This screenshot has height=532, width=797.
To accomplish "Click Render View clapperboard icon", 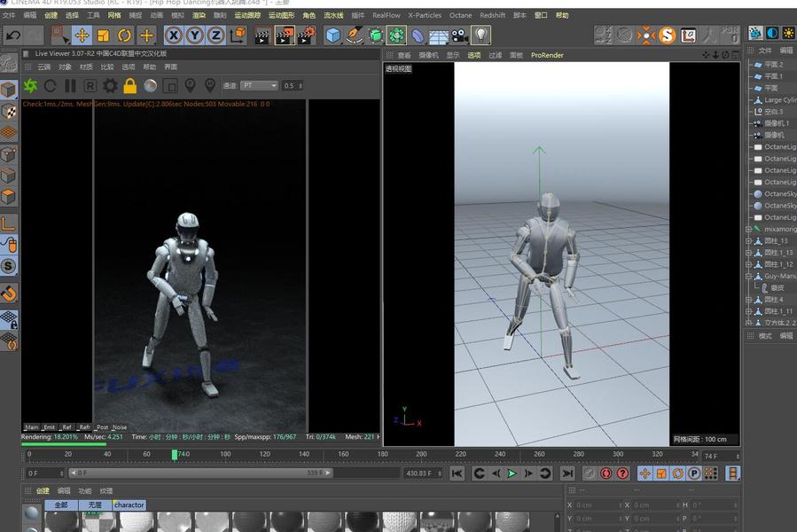I will [262, 35].
